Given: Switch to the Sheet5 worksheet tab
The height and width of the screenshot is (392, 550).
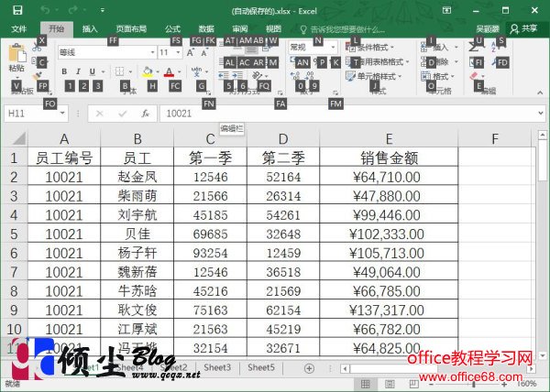Looking at the screenshot, I should [261, 368].
